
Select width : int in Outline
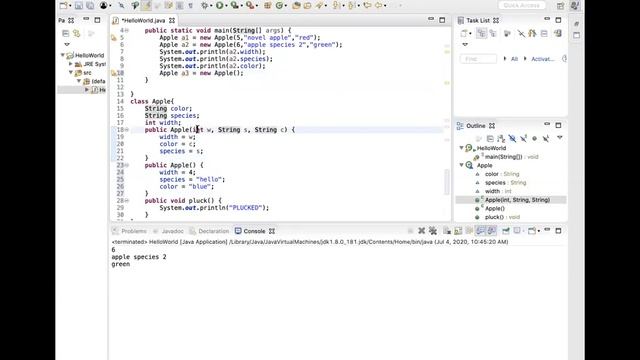[x=498, y=191]
